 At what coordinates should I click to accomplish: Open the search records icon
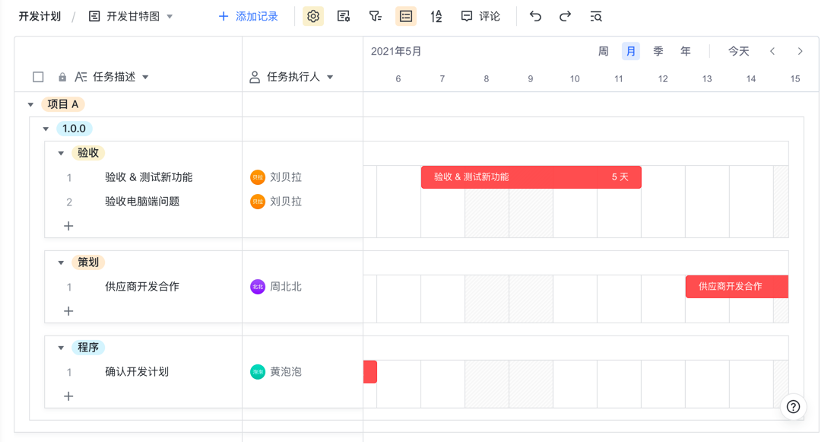596,16
